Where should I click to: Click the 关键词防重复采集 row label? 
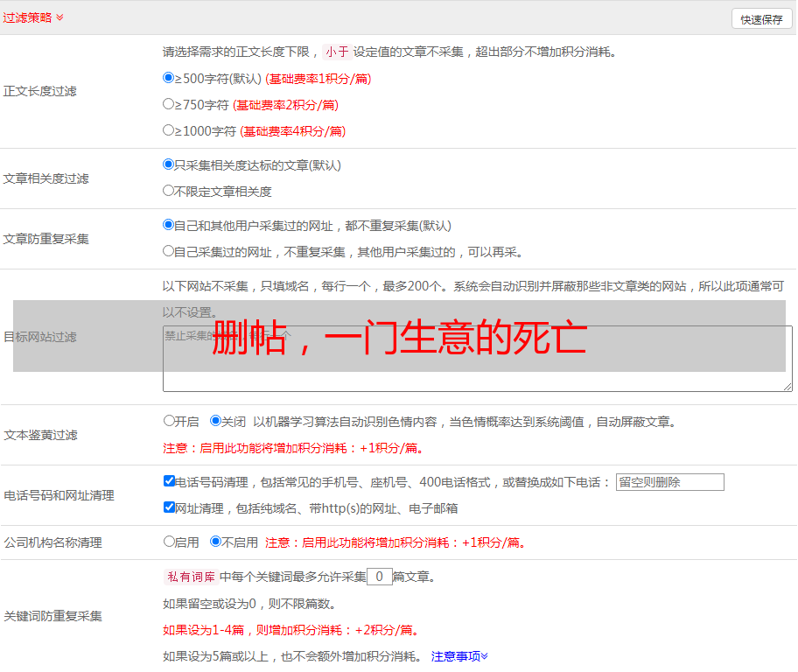(52, 616)
